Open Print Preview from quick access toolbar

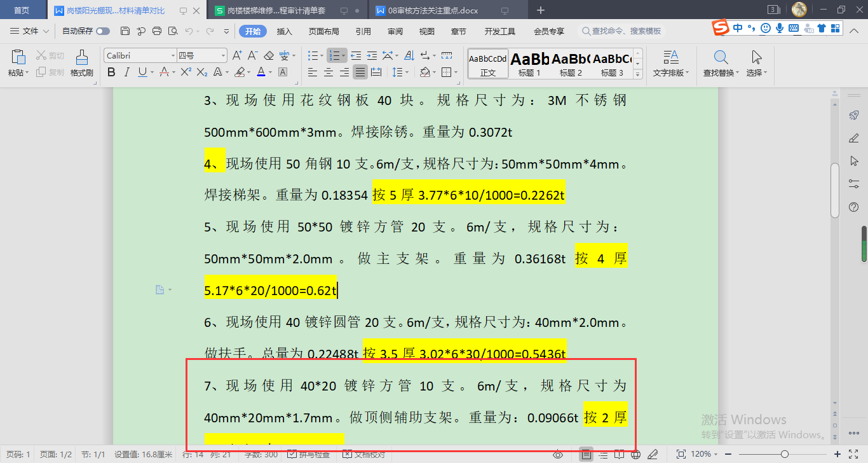point(173,31)
